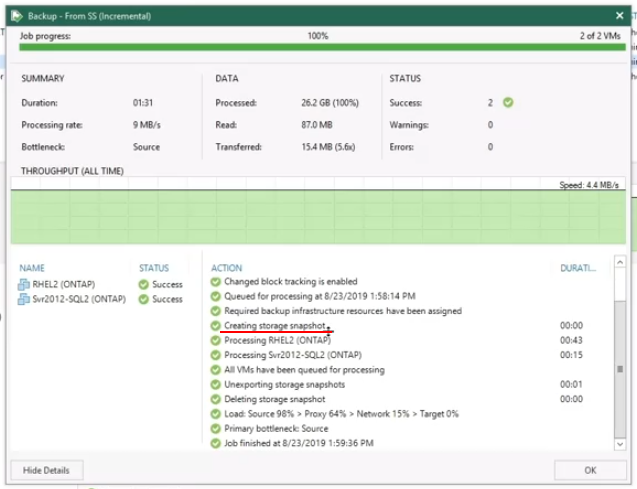Click the Processing rate value 9 MB/s
Screen dimensions: 637x489
click(147, 125)
